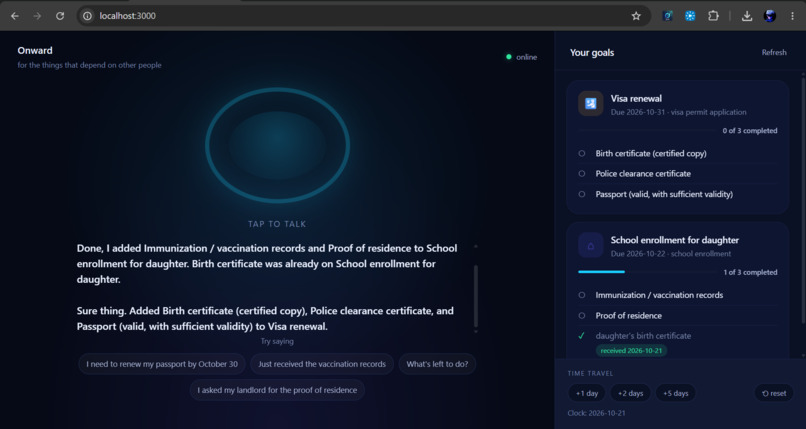Click the '1 of 3 completed' label
The width and height of the screenshot is (806, 429).
tap(750, 272)
